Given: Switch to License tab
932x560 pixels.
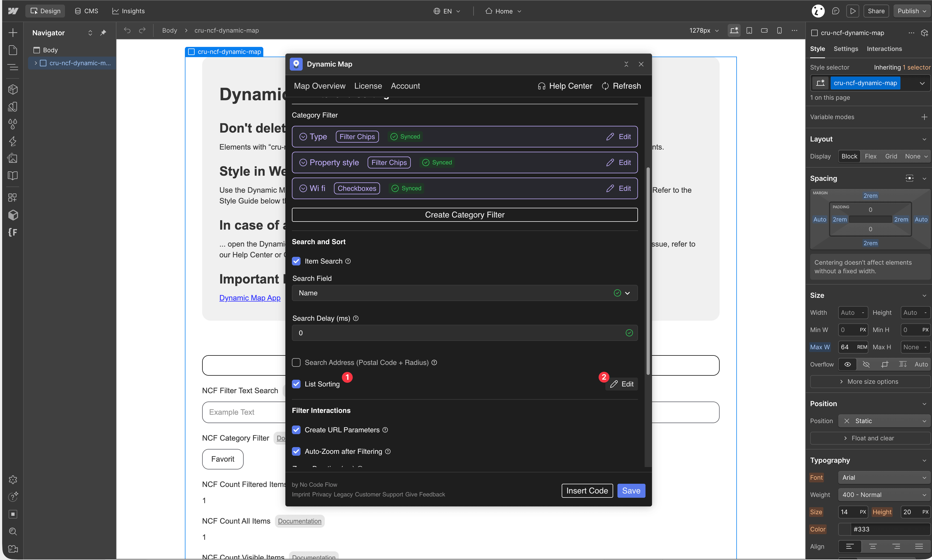Looking at the screenshot, I should point(368,86).
